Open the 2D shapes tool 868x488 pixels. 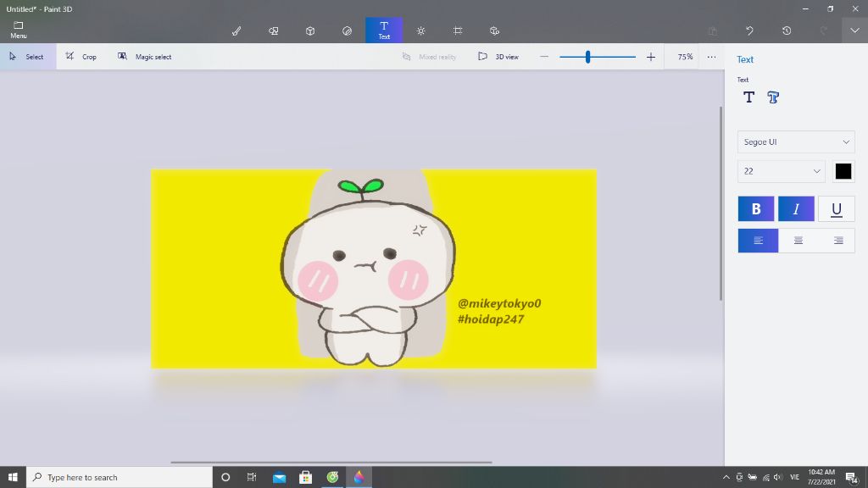pos(274,31)
